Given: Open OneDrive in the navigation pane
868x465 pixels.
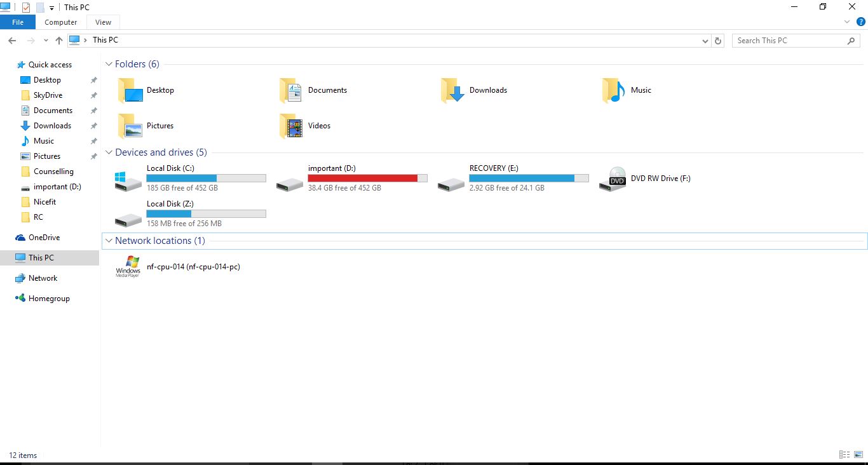Looking at the screenshot, I should pyautogui.click(x=44, y=238).
